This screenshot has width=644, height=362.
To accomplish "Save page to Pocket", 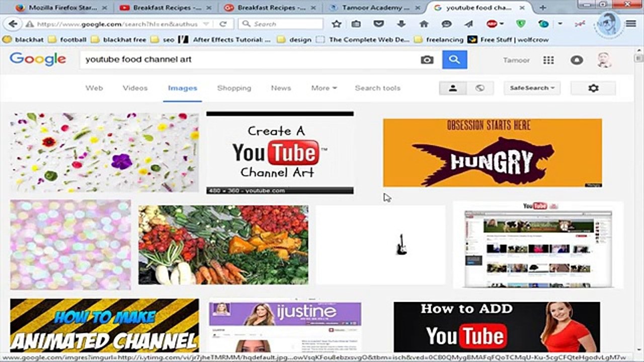I will click(x=379, y=24).
